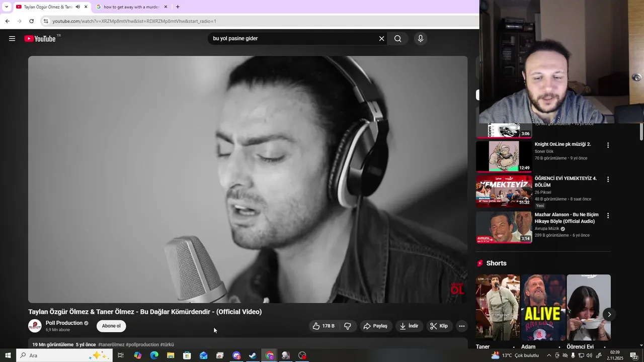This screenshot has height=362, width=644.
Task: Click the sidebar scrollbar on the right edge
Action: [641, 132]
